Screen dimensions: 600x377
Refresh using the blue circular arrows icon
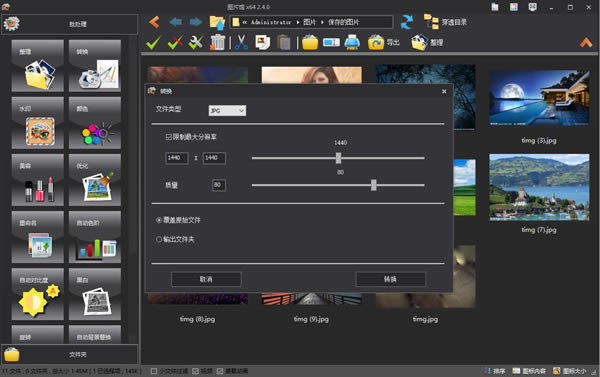pyautogui.click(x=406, y=22)
